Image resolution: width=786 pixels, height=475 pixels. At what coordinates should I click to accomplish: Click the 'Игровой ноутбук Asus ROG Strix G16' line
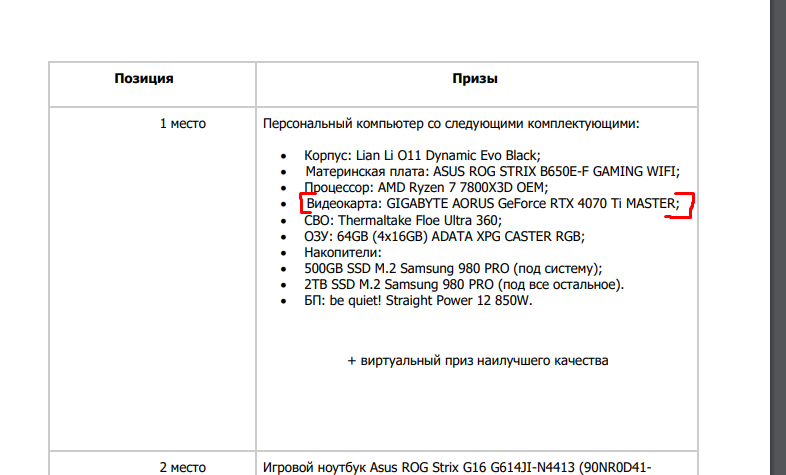(457, 467)
